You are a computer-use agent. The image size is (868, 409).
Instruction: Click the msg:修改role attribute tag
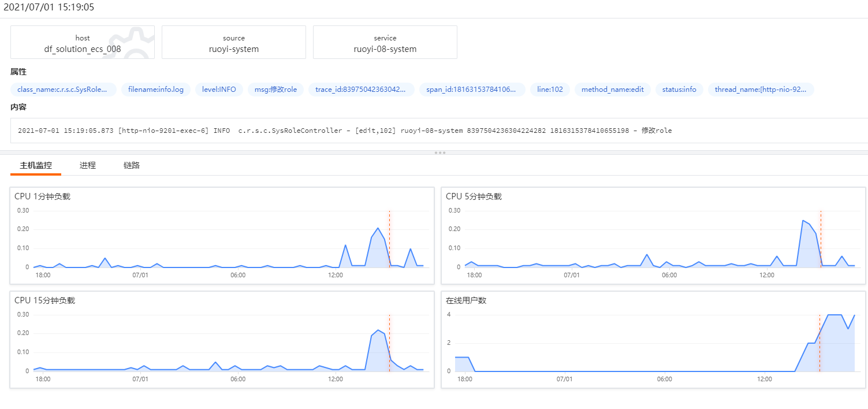coord(275,90)
